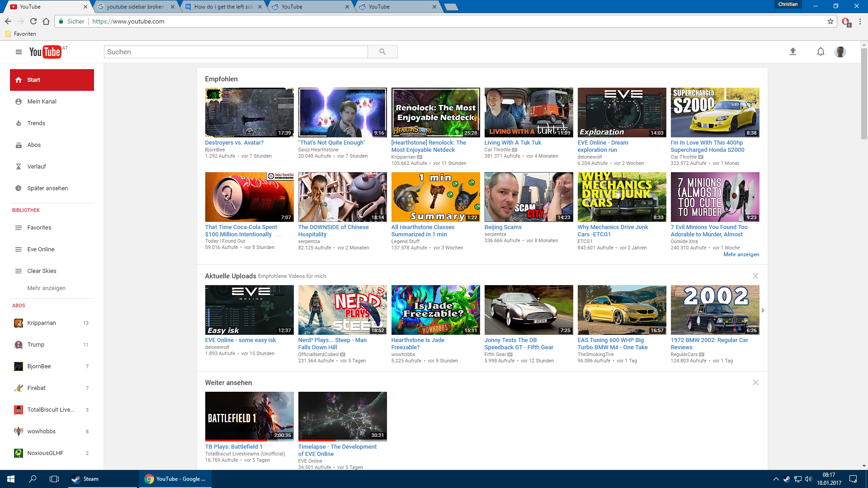Screen dimensions: 868x488
Task: Click the profile avatar in the top bar
Action: [x=840, y=52]
